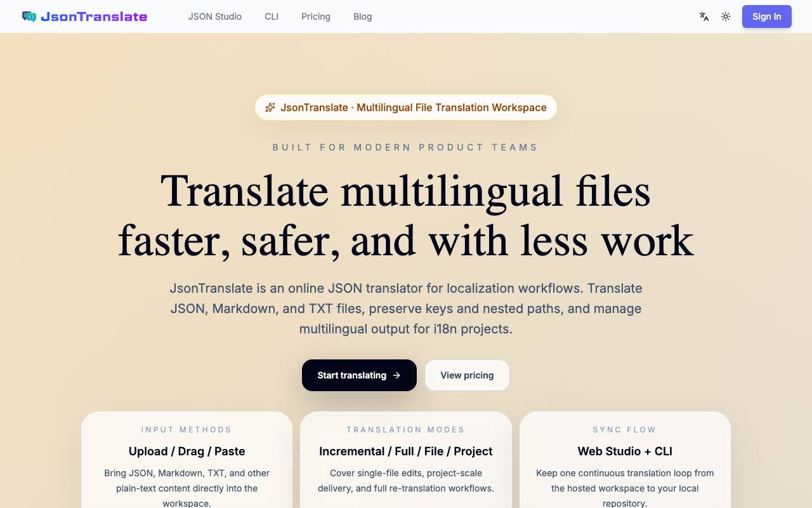812x508 pixels.
Task: Select the Web Studio + CLI card
Action: [x=625, y=460]
